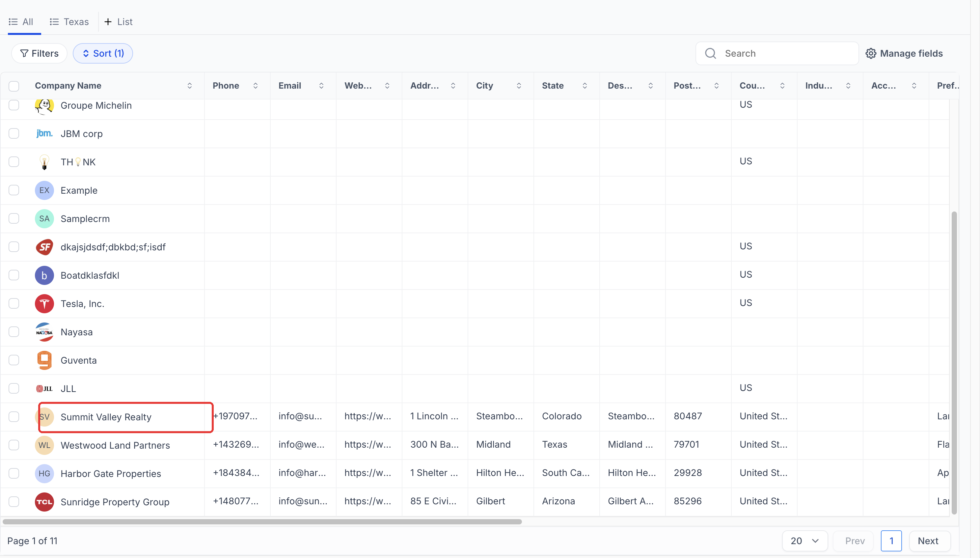
Task: Click the JBM corp logo
Action: click(x=44, y=133)
